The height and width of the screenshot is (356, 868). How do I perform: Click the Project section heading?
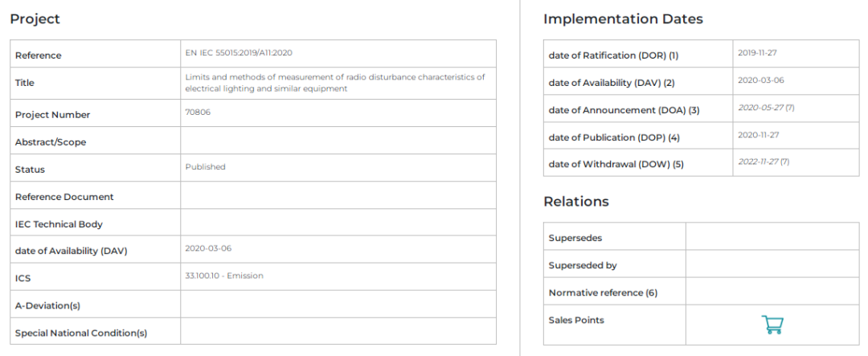pos(35,18)
